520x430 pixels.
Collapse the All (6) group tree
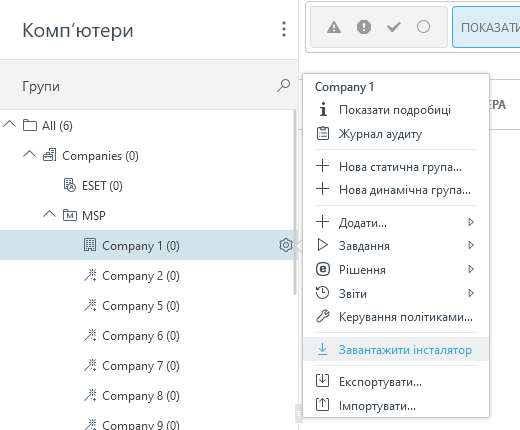[9, 124]
